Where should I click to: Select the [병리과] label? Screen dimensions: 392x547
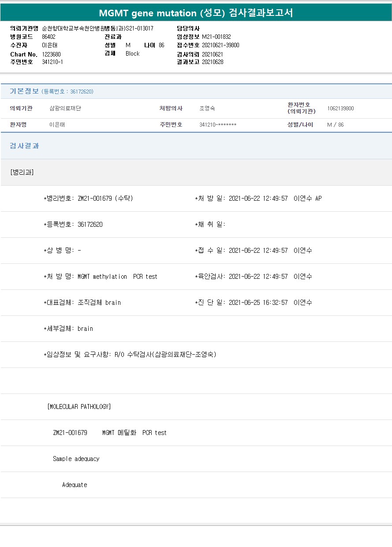coord(22,172)
